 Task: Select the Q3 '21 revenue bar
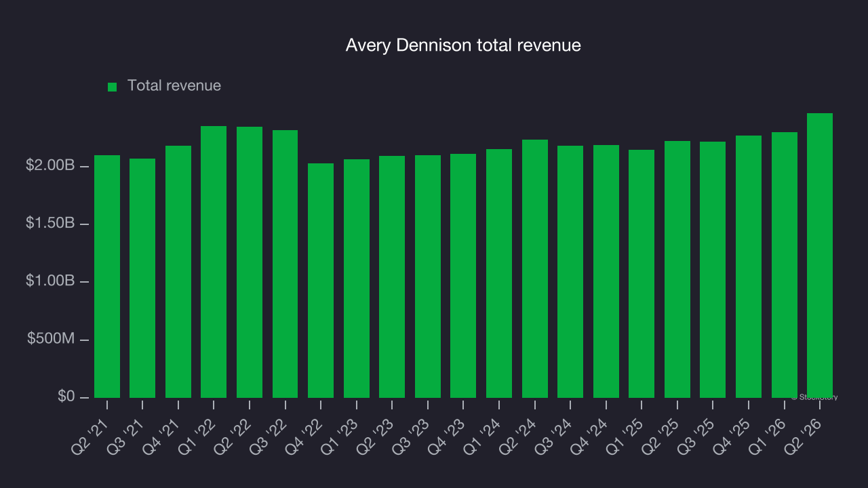(x=142, y=278)
